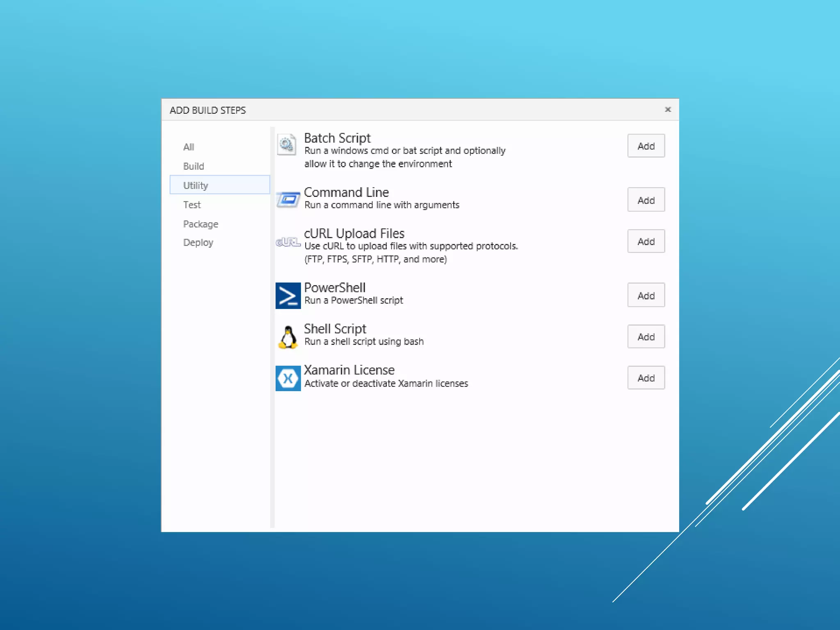Open the Deploy category
This screenshot has width=840, height=630.
[198, 242]
